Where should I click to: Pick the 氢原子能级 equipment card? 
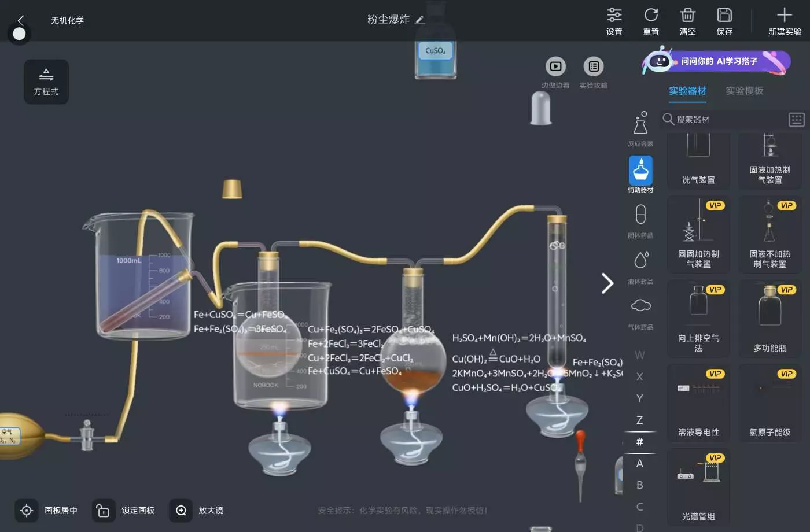point(770,402)
